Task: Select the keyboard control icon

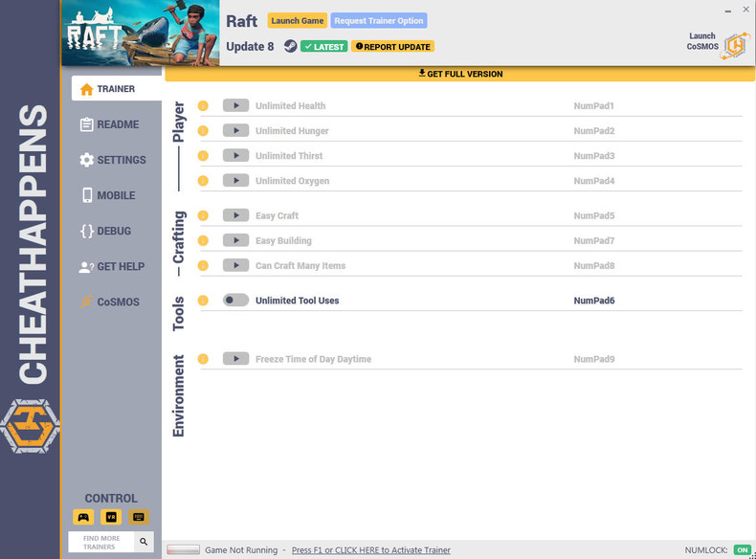Action: (x=139, y=517)
